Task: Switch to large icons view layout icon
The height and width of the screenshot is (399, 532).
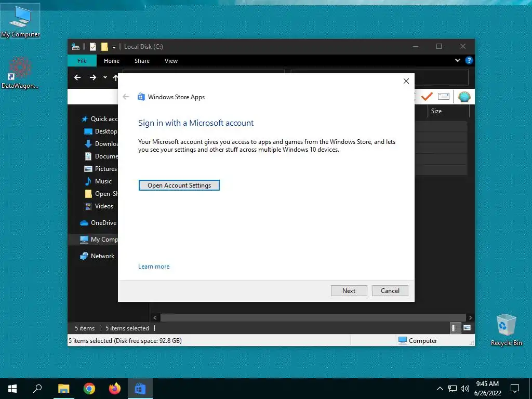Action: [467, 328]
